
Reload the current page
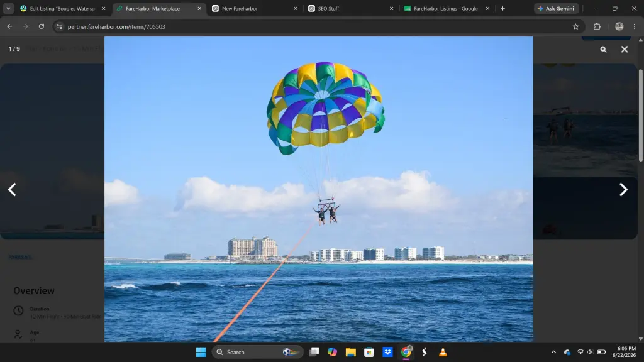click(42, 26)
